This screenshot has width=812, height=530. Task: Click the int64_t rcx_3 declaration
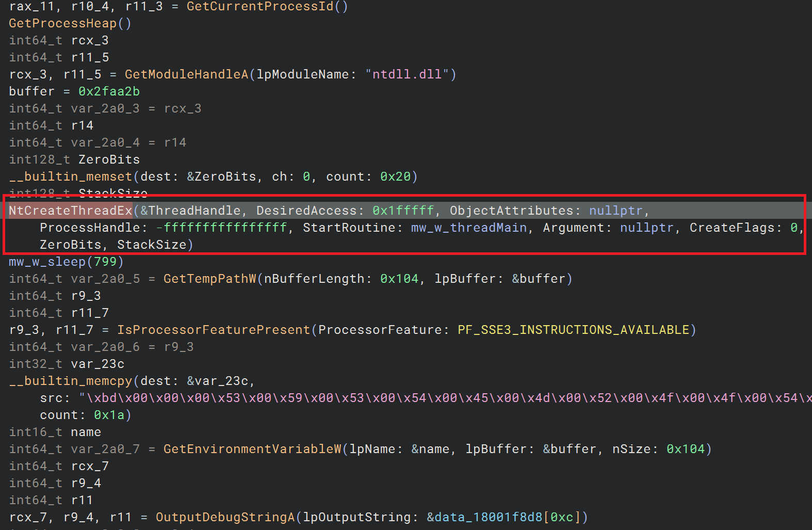click(59, 40)
